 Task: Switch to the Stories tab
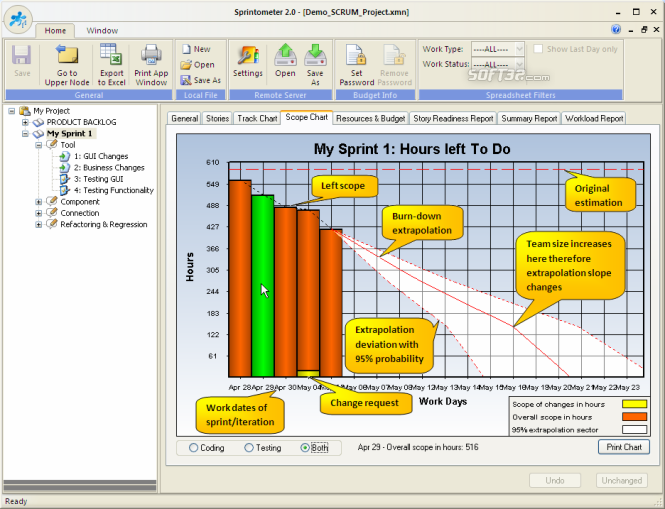point(218,118)
